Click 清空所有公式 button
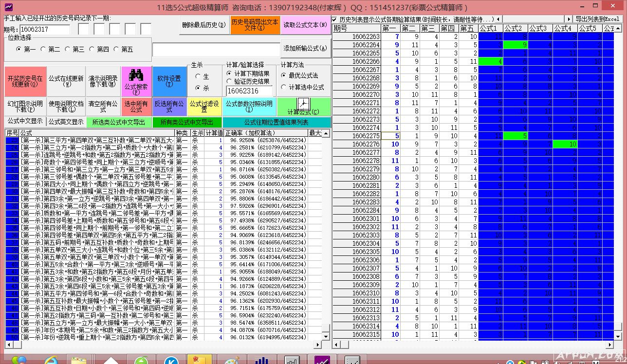Viewport: 627px width, 364px height. click(x=103, y=107)
